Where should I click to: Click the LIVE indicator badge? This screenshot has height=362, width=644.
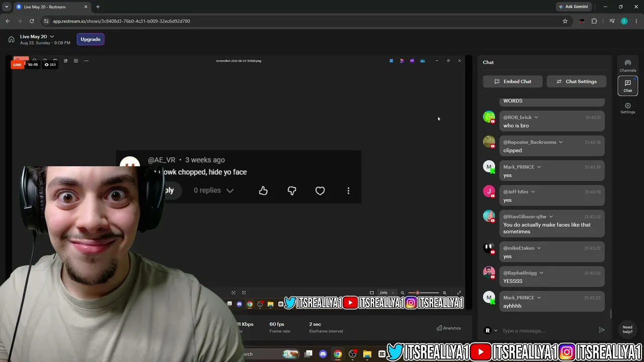click(x=18, y=65)
